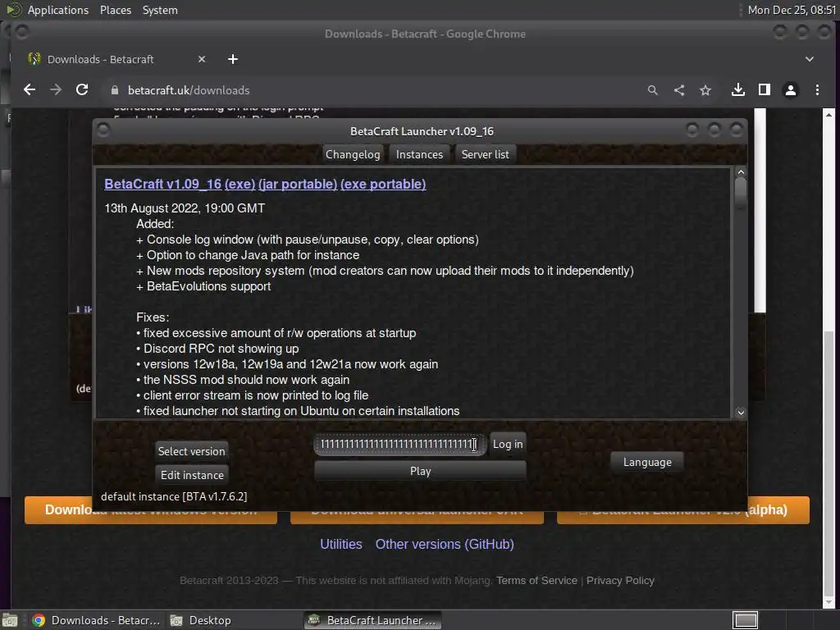Screen dimensions: 840x630
Task: Click the site lock icon
Action: tap(114, 90)
